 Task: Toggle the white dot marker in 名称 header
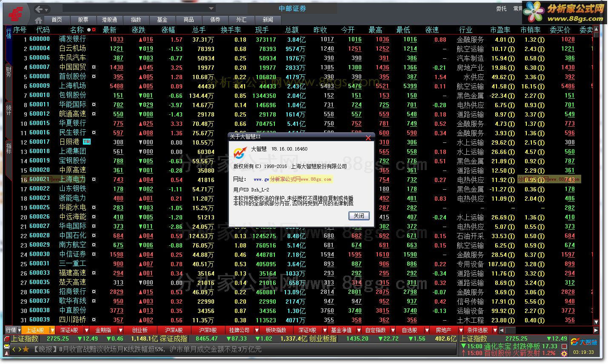pyautogui.click(x=88, y=30)
